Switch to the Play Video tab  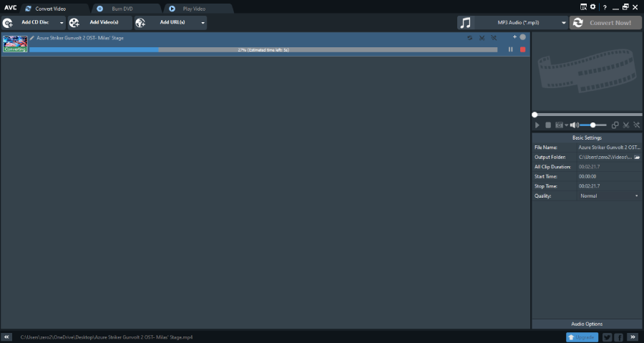pos(199,9)
